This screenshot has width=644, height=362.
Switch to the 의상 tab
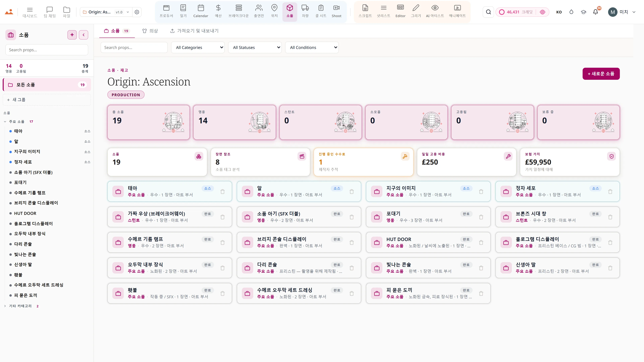pos(150,31)
